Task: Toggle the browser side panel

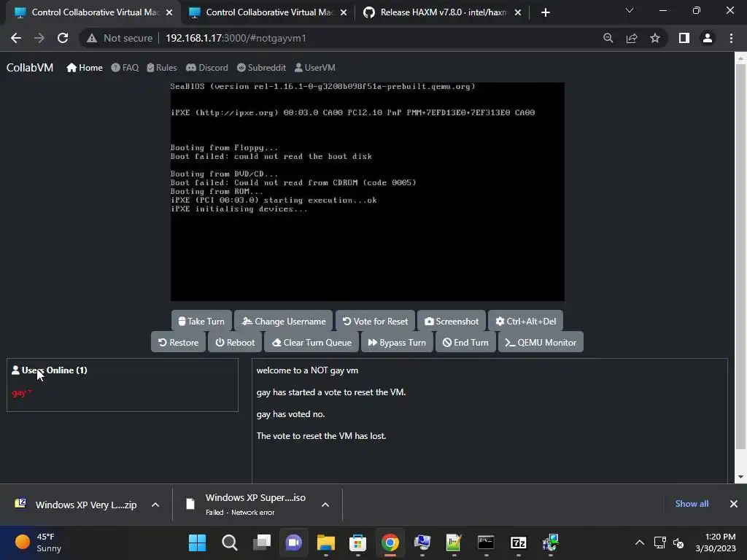Action: [684, 38]
